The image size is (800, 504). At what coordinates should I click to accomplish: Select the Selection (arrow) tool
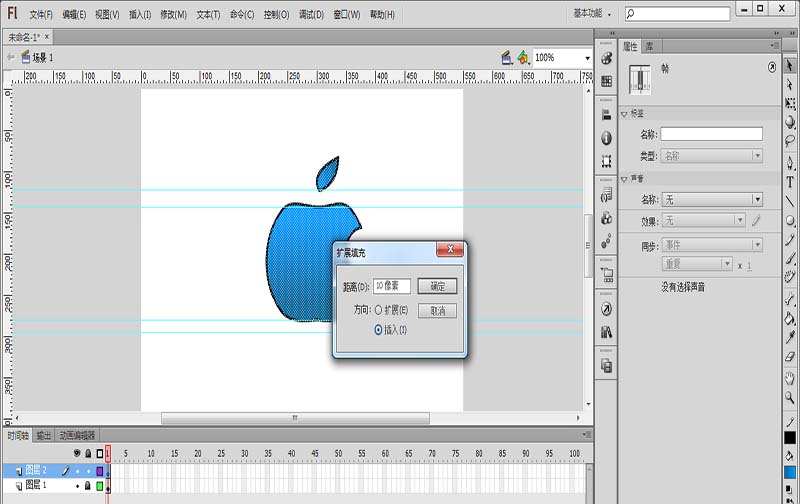(x=790, y=66)
